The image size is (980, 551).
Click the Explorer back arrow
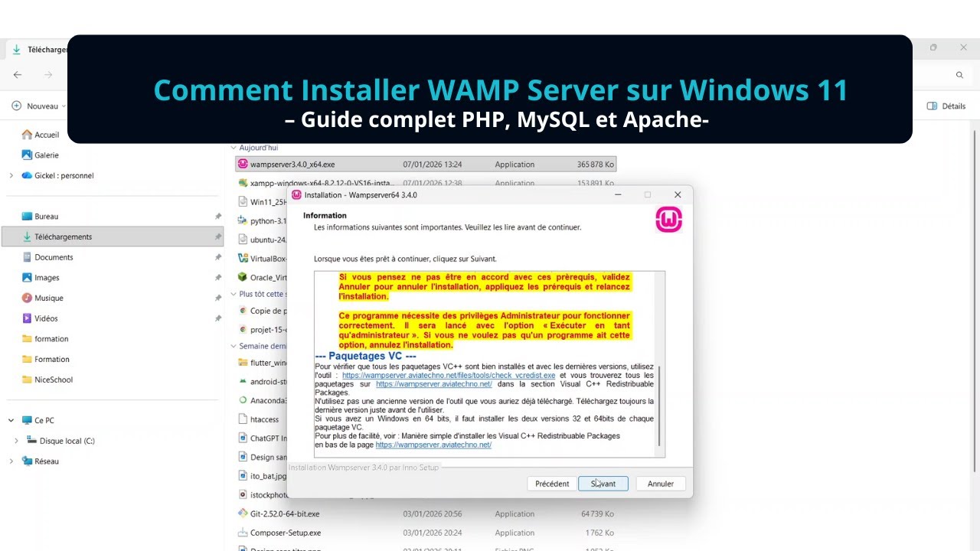(18, 74)
